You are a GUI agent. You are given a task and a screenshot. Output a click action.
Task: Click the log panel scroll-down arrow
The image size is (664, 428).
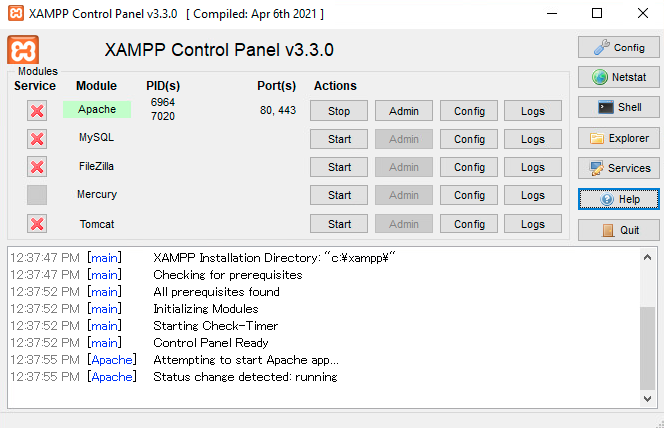[x=647, y=398]
